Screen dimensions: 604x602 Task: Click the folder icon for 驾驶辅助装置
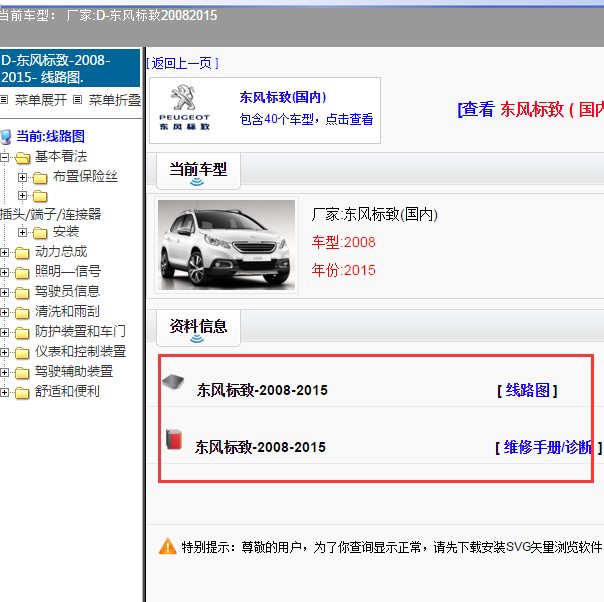22,373
